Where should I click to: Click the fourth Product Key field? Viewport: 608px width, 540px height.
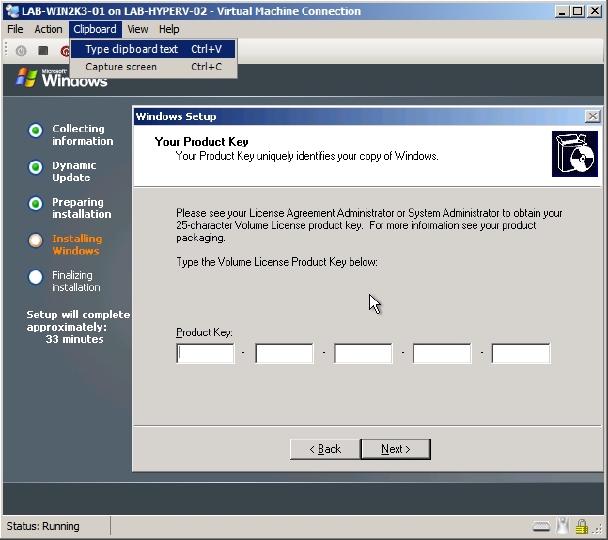pos(442,354)
